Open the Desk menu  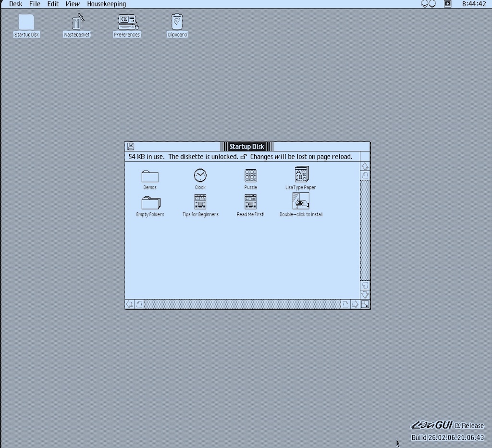(16, 4)
